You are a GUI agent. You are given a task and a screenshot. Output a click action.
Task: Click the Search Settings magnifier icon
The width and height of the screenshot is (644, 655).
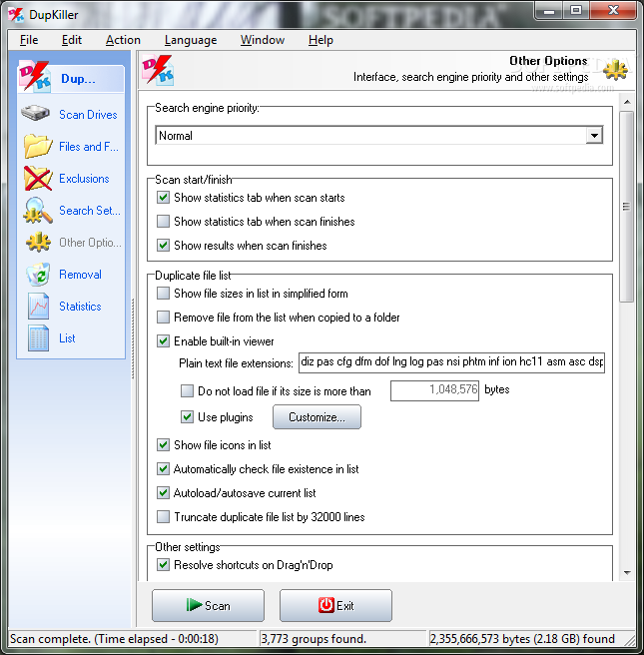pyautogui.click(x=38, y=210)
